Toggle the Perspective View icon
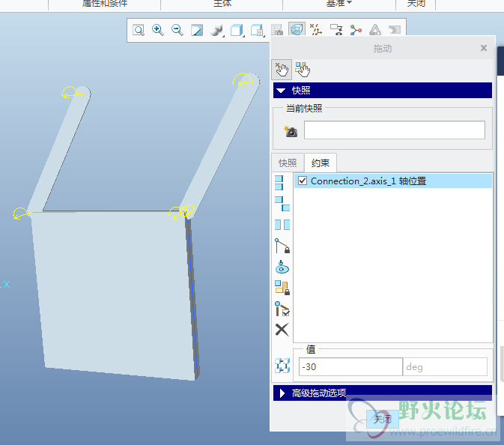504x445 pixels. click(x=297, y=29)
